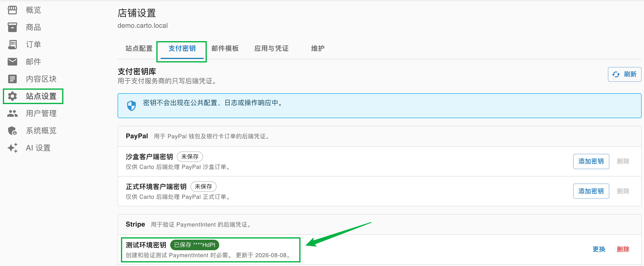Select the 站点设置 gear icon

pyautogui.click(x=12, y=96)
